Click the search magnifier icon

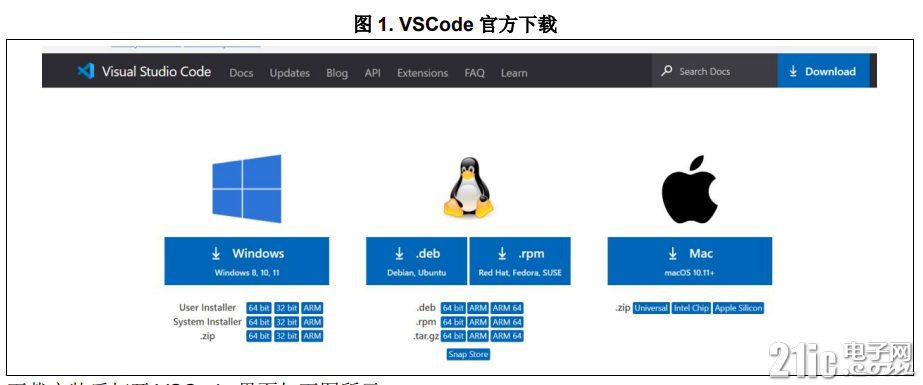click(666, 71)
